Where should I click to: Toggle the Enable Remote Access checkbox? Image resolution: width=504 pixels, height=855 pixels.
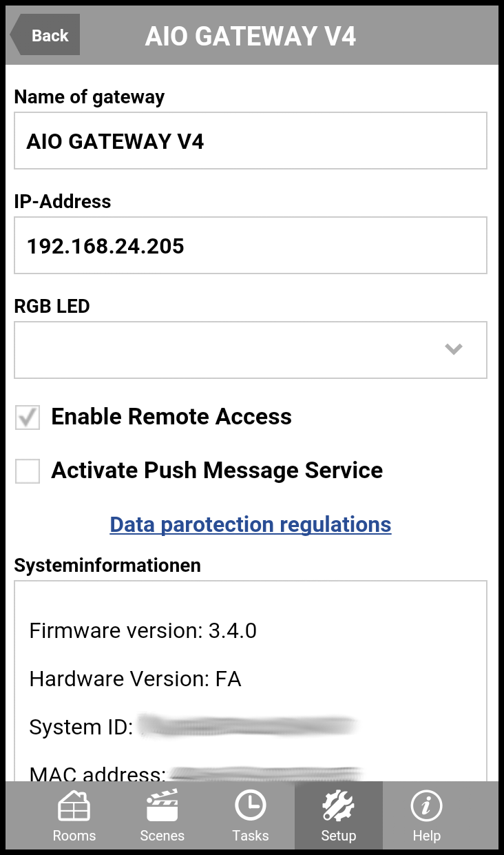point(28,418)
